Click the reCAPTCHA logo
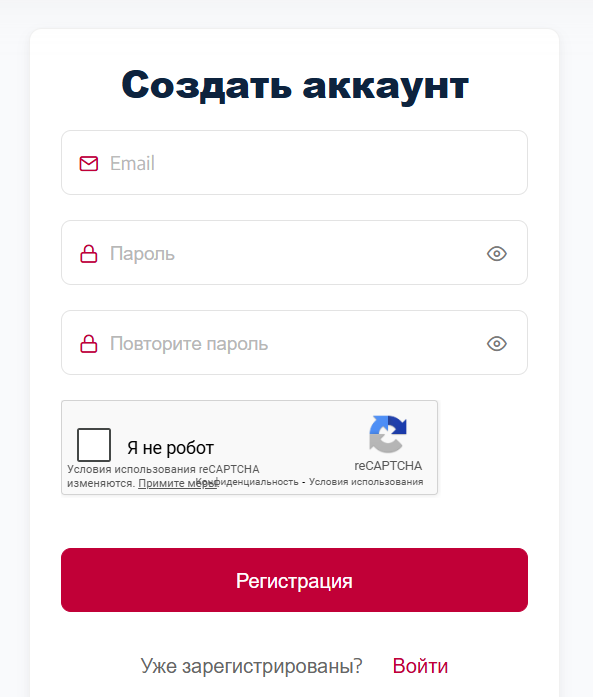Viewport: 593px width, 697px height. click(x=388, y=434)
